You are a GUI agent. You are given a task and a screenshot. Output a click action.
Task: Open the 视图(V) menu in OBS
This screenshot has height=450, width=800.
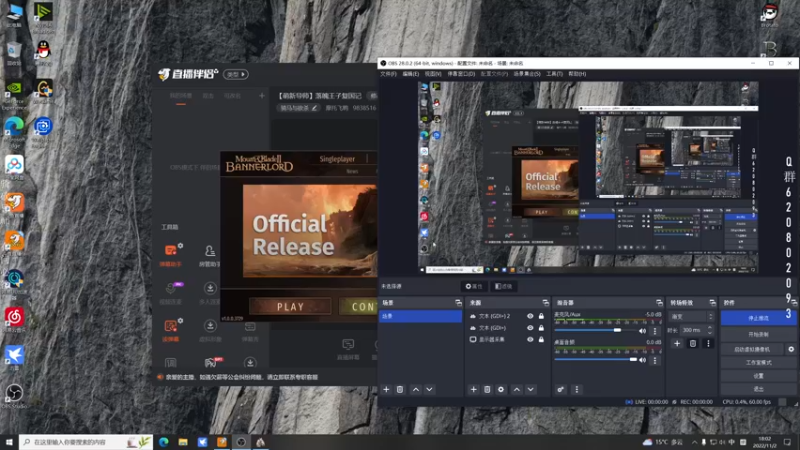(x=433, y=74)
